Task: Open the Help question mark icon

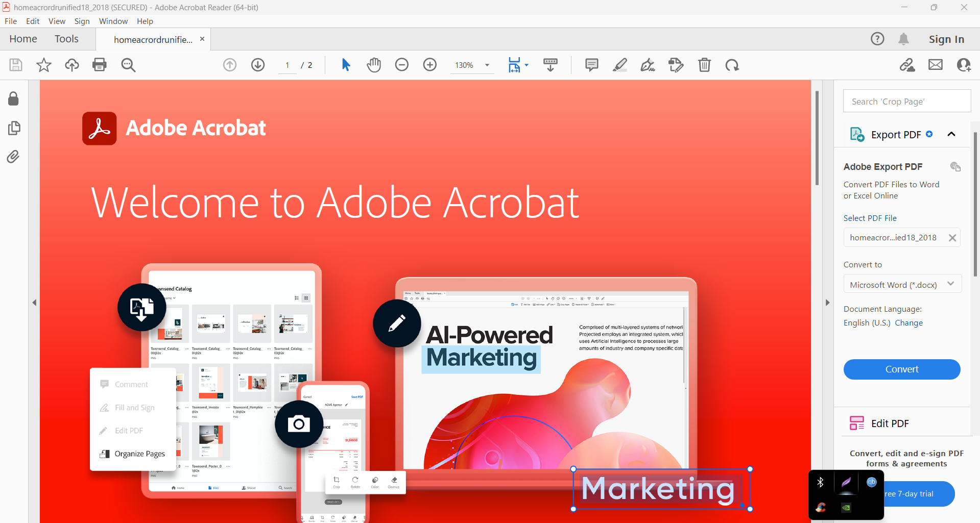Action: point(877,39)
